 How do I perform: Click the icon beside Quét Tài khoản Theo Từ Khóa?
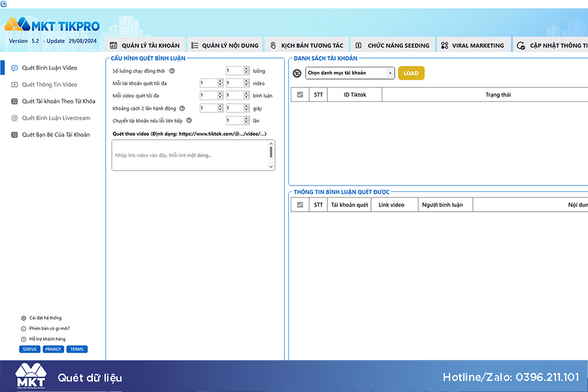[14, 101]
